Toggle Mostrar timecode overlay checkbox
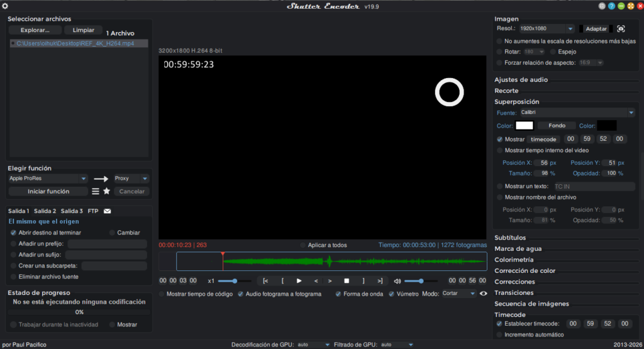Viewport: 644px width, 349px height. (499, 139)
